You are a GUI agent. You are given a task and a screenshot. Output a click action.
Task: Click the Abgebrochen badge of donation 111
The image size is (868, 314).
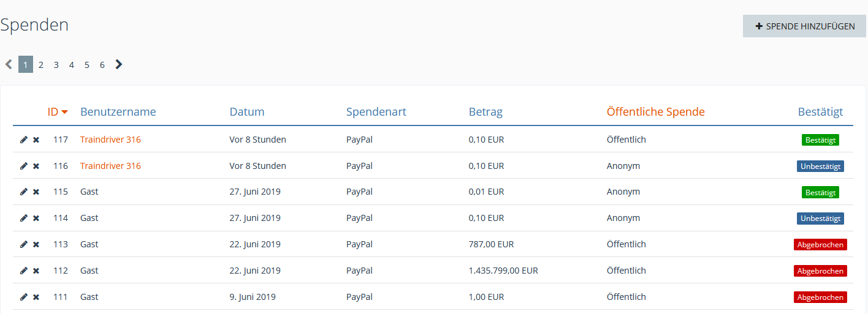820,297
